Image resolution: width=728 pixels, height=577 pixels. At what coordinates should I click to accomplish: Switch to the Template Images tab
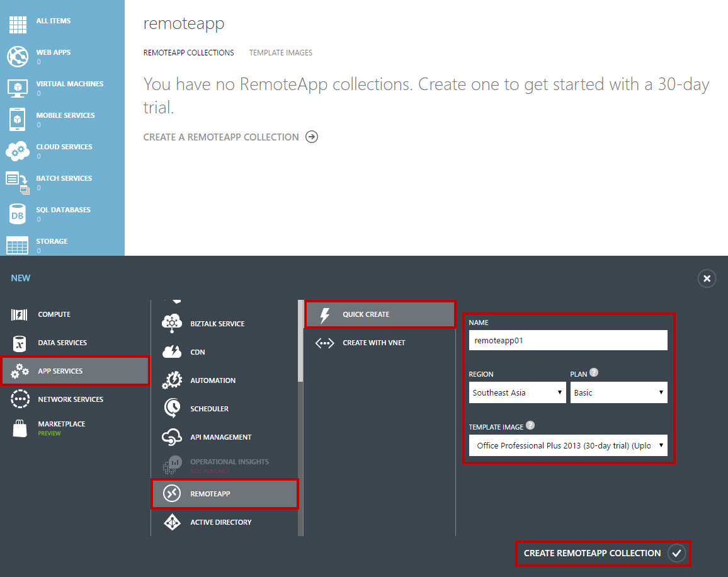(280, 52)
